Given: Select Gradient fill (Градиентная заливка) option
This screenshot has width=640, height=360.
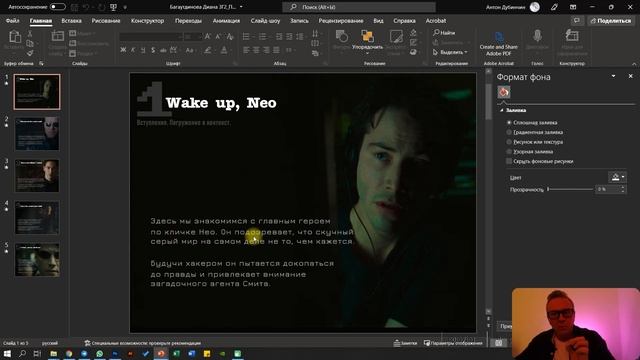Looking at the screenshot, I should (509, 132).
